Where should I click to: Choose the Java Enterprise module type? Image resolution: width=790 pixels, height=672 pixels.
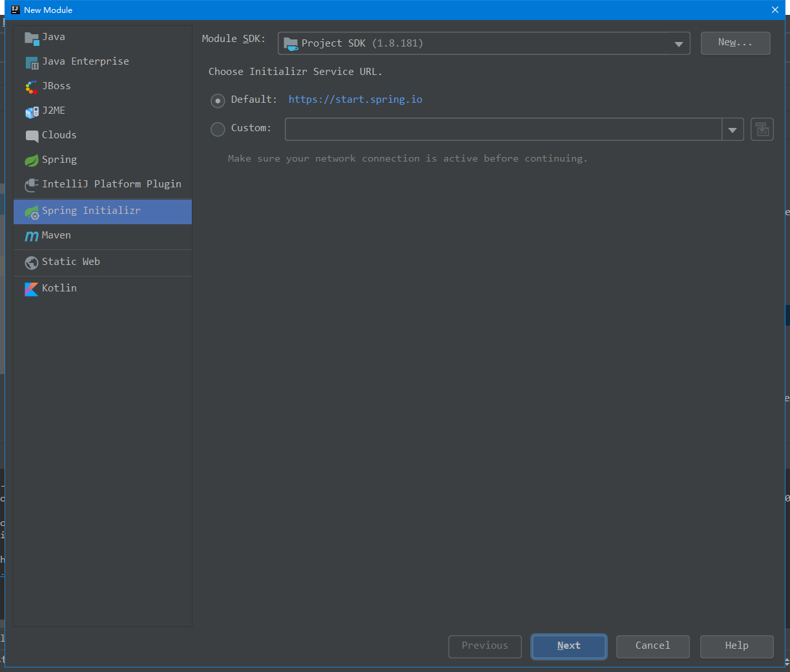coord(103,62)
